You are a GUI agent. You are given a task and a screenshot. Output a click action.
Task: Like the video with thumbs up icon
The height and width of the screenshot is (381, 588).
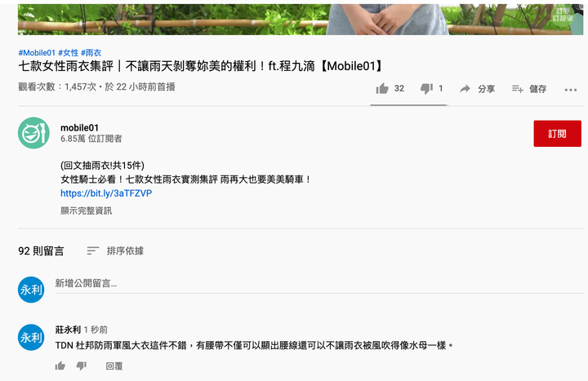382,89
